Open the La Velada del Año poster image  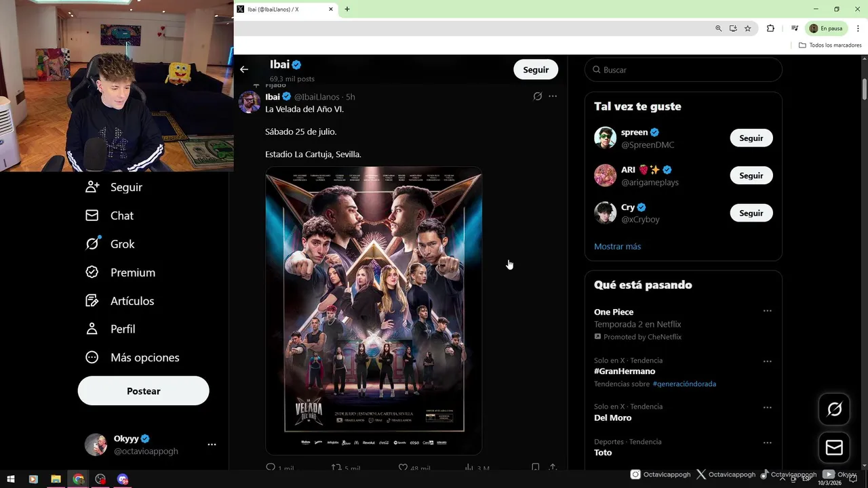(374, 310)
